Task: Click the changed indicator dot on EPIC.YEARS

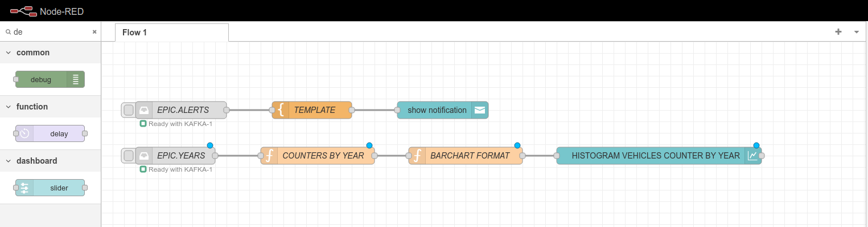Action: 210,145
